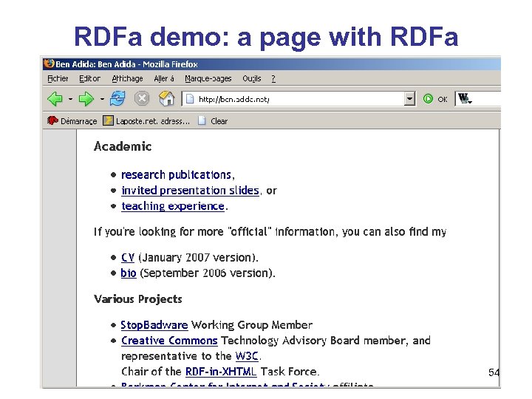
Task: Open the Démarrage bookmark
Action: pos(72,120)
